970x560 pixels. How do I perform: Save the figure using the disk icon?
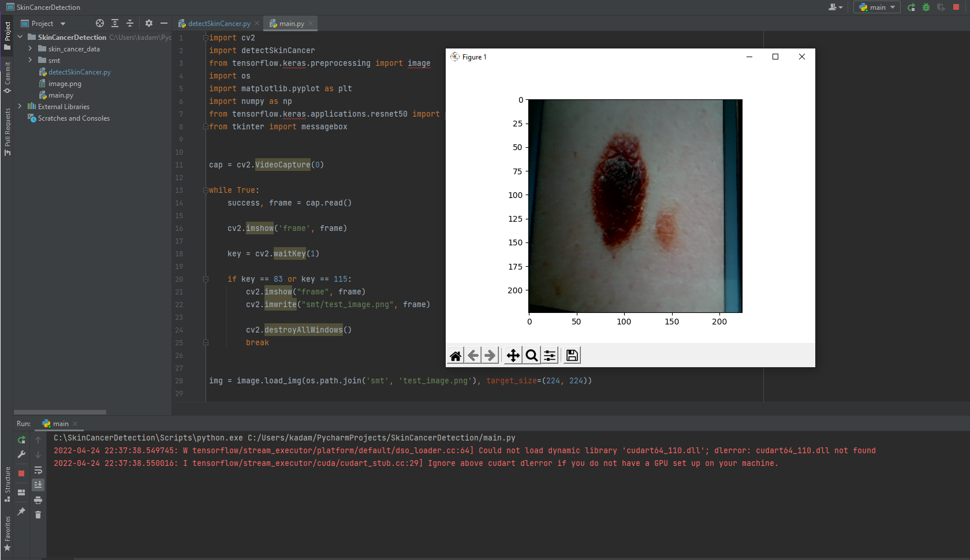(x=571, y=355)
